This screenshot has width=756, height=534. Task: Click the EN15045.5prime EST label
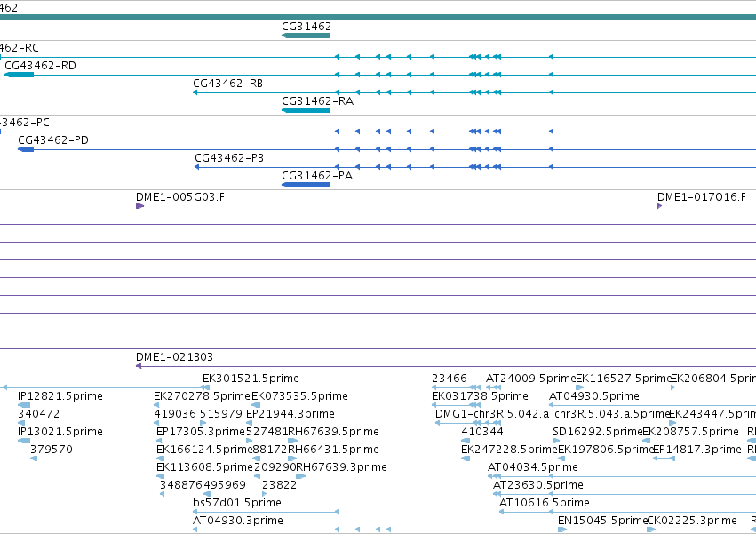(602, 521)
